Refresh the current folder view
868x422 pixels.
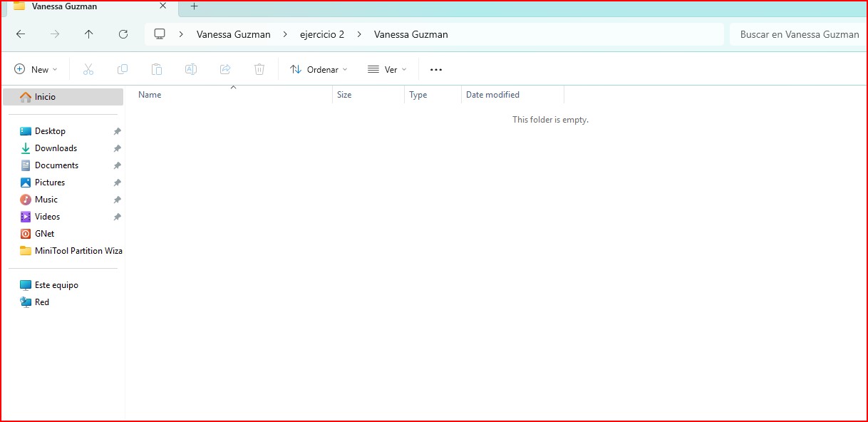coord(123,34)
